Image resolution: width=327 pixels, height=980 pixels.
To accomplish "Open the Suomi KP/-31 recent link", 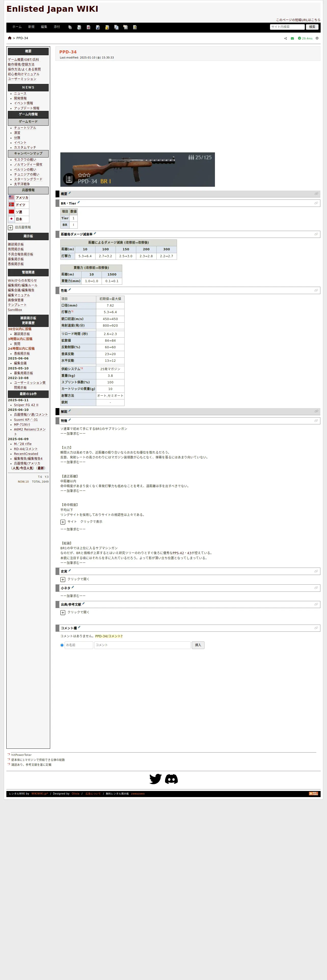I will tap(26, 420).
